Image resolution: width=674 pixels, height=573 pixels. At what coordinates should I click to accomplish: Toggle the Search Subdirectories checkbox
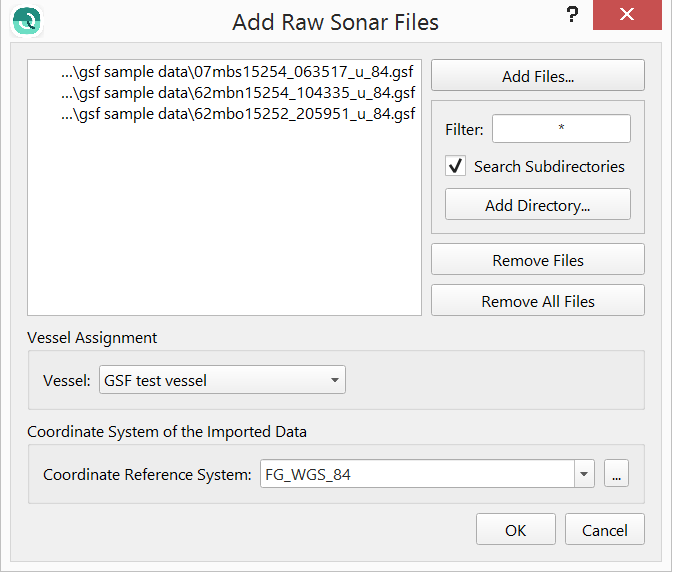456,167
